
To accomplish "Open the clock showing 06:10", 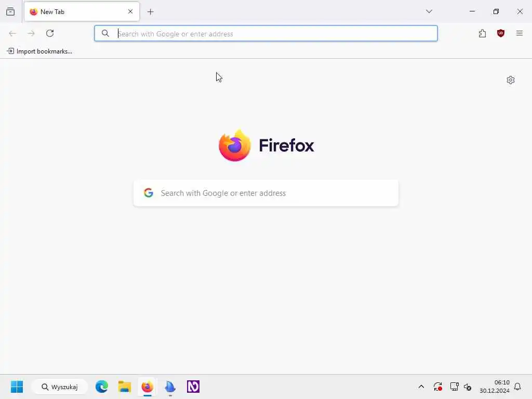I will (495, 387).
